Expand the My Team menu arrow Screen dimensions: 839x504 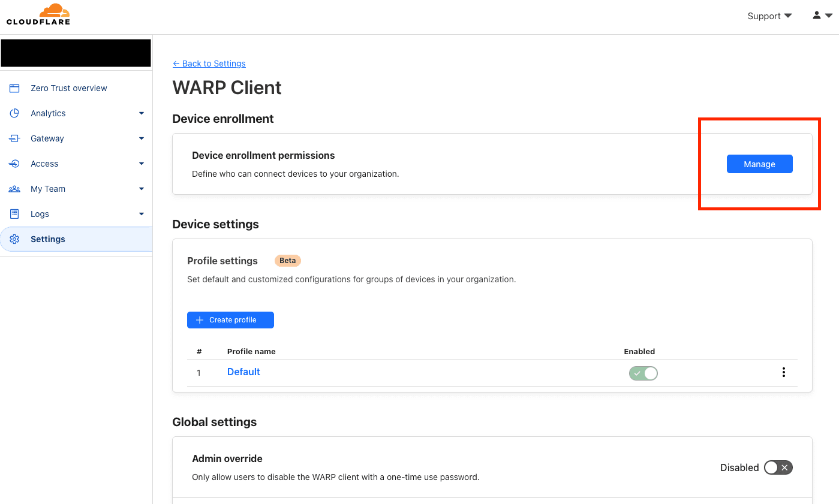coord(142,189)
